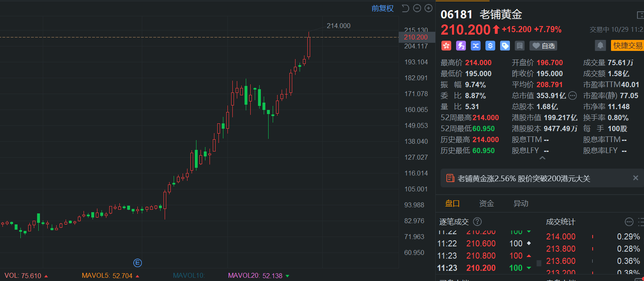Click the 快捷交易 quick trade button
Screen dimensions: 644x281
[627, 45]
